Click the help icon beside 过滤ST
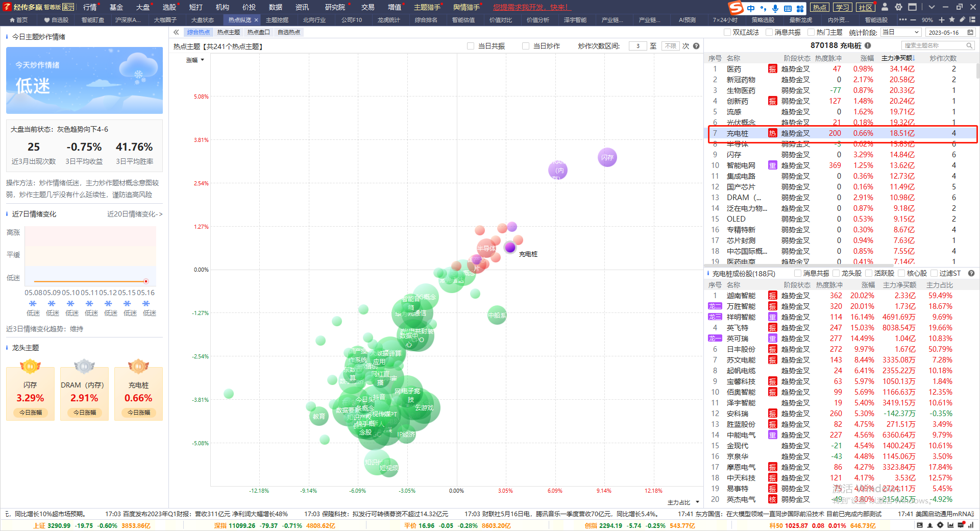The width and height of the screenshot is (980, 531). pyautogui.click(x=971, y=273)
